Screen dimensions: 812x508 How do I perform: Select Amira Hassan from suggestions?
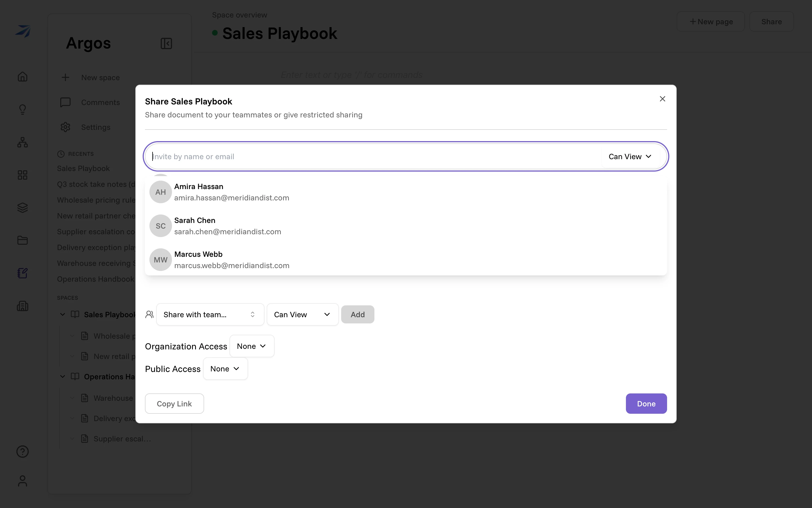click(x=406, y=192)
